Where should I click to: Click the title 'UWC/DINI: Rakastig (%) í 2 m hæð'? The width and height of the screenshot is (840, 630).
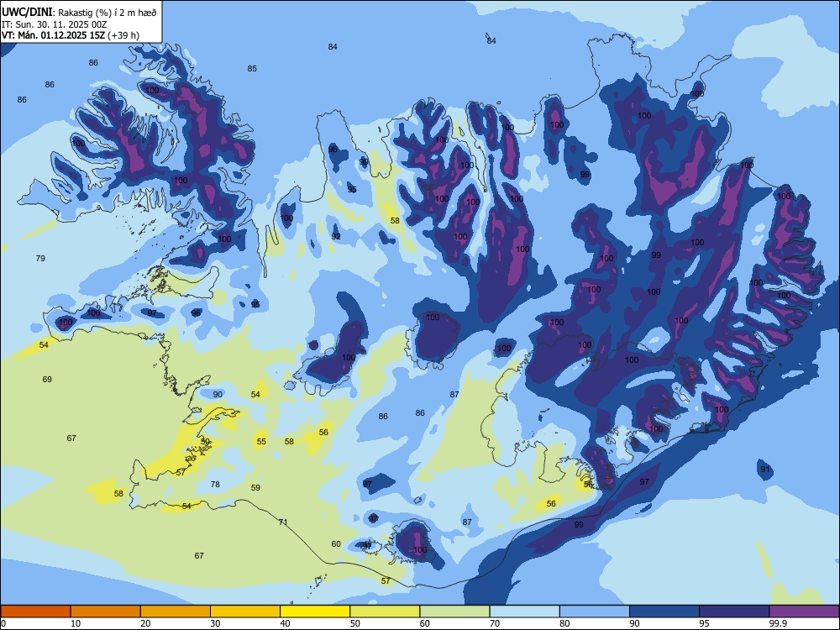point(79,13)
